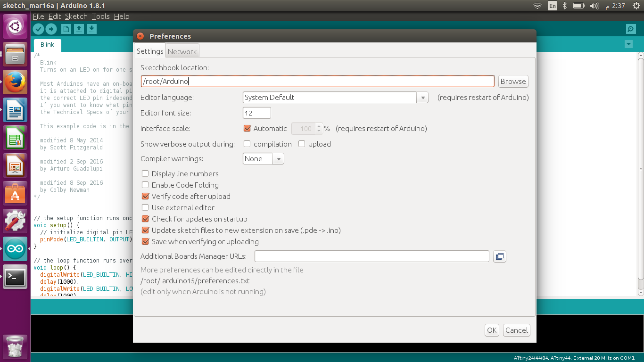This screenshot has height=362, width=644.
Task: Toggle Automatic interface scale checkbox
Action: (x=247, y=128)
